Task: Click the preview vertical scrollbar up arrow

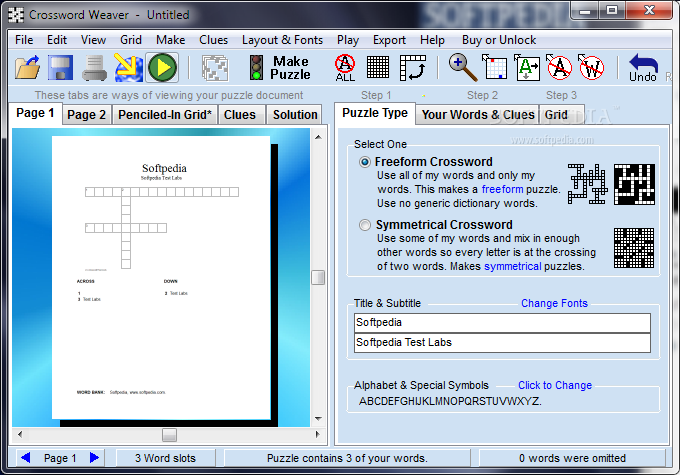Action: (318, 137)
